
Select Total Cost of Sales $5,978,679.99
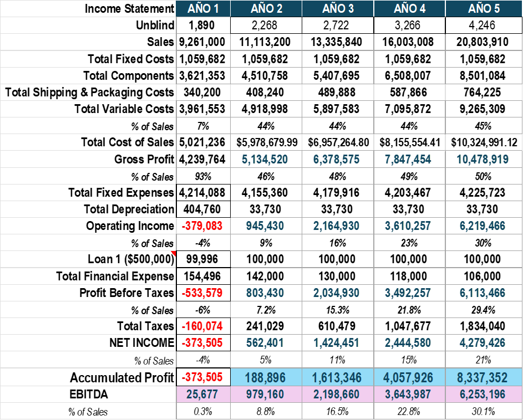[267, 142]
